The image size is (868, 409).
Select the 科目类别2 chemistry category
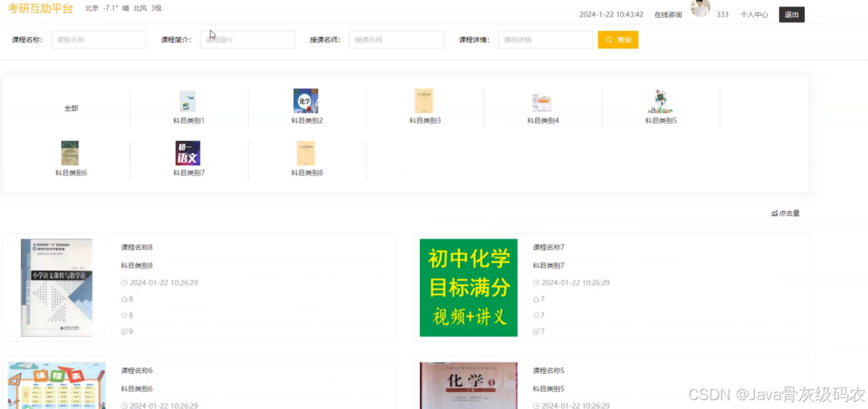coord(306,102)
